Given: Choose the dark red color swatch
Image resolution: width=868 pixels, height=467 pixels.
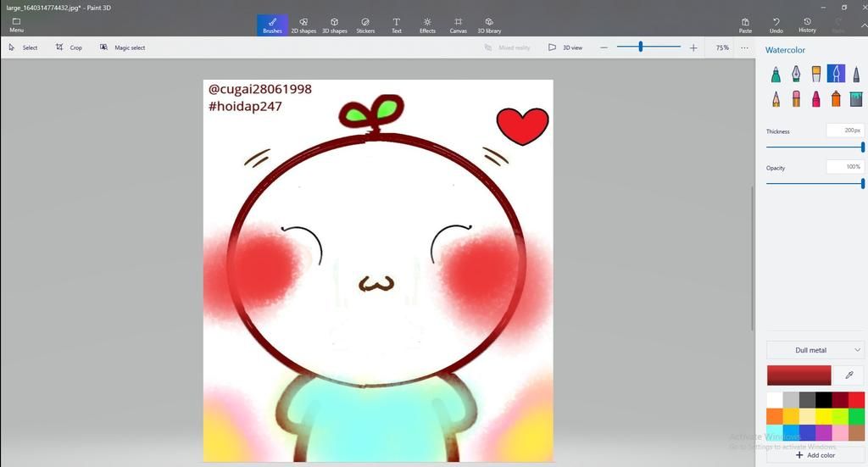Looking at the screenshot, I should point(840,399).
